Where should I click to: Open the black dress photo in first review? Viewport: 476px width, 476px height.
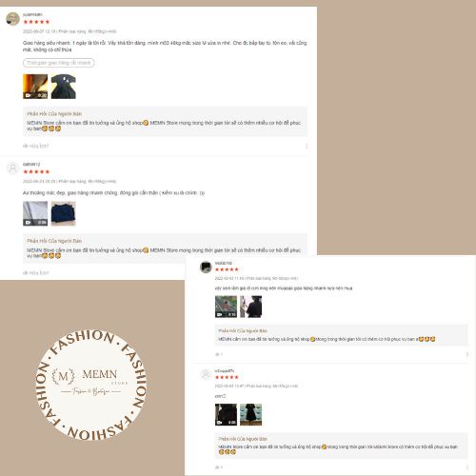coord(64,87)
